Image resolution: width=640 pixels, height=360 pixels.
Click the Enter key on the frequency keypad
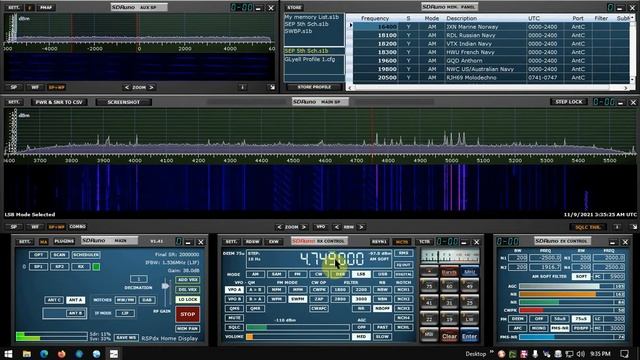click(469, 336)
